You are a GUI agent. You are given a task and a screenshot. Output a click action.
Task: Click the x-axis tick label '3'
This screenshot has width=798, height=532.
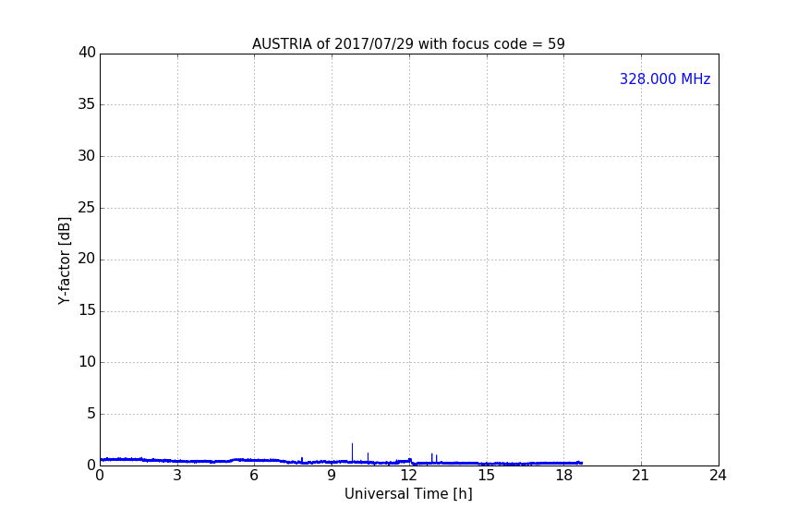click(x=177, y=476)
